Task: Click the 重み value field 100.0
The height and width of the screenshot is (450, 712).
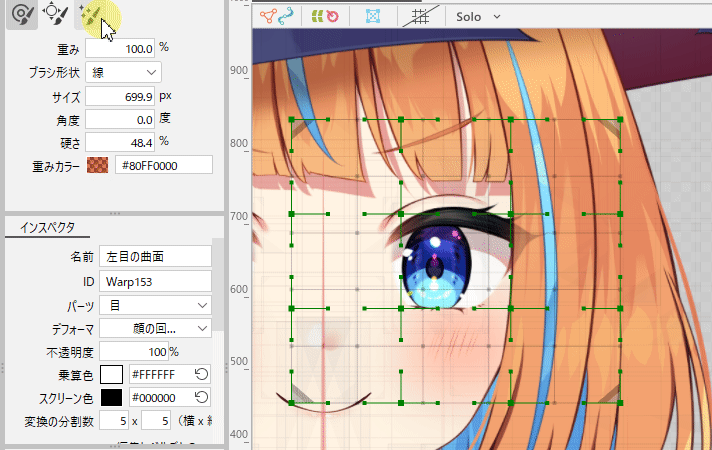Action: pyautogui.click(x=120, y=48)
